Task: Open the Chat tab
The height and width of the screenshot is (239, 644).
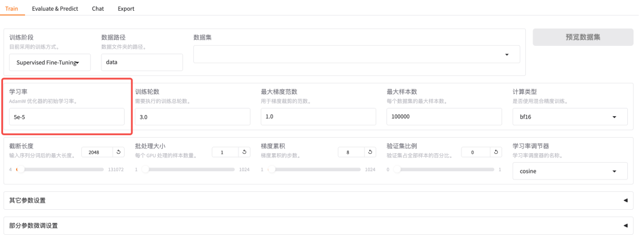Action: (x=98, y=8)
